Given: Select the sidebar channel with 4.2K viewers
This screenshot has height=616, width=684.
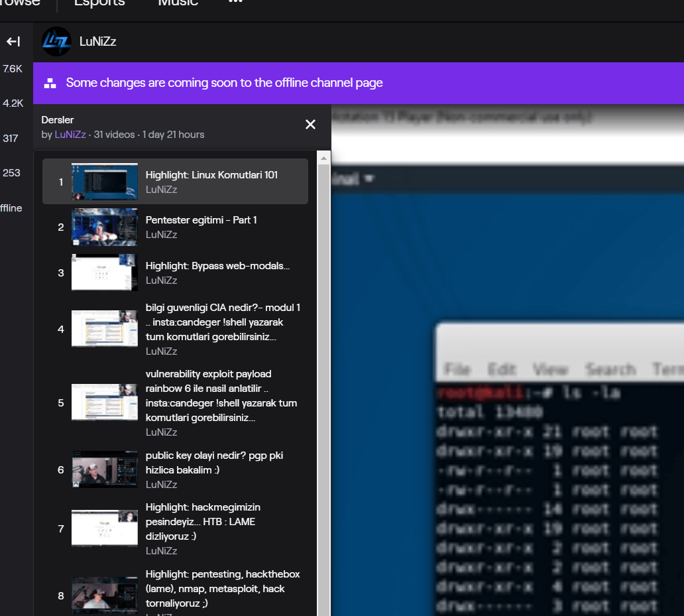Looking at the screenshot, I should [13, 103].
